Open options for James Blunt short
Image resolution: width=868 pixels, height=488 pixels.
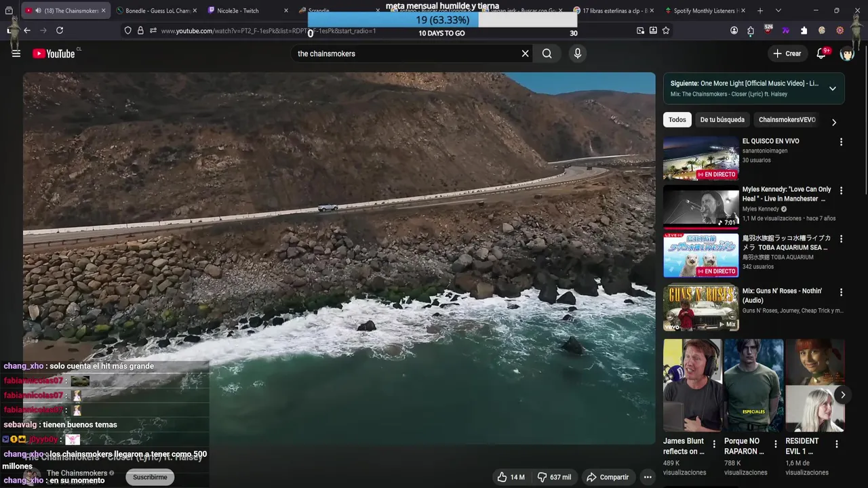point(714,445)
